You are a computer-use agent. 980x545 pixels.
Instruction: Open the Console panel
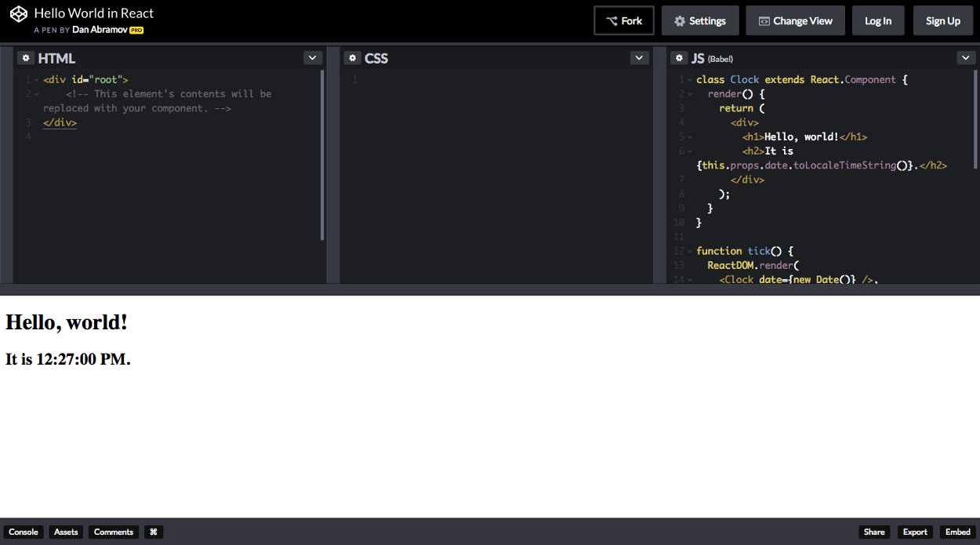click(x=24, y=532)
